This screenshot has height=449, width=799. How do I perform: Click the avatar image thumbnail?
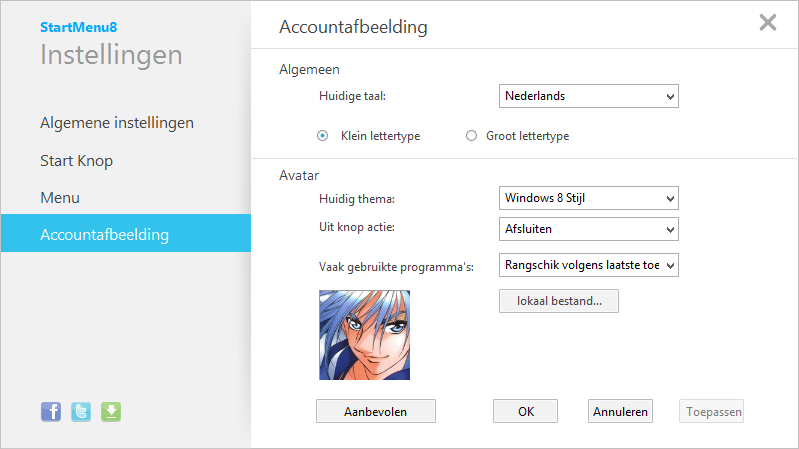364,335
